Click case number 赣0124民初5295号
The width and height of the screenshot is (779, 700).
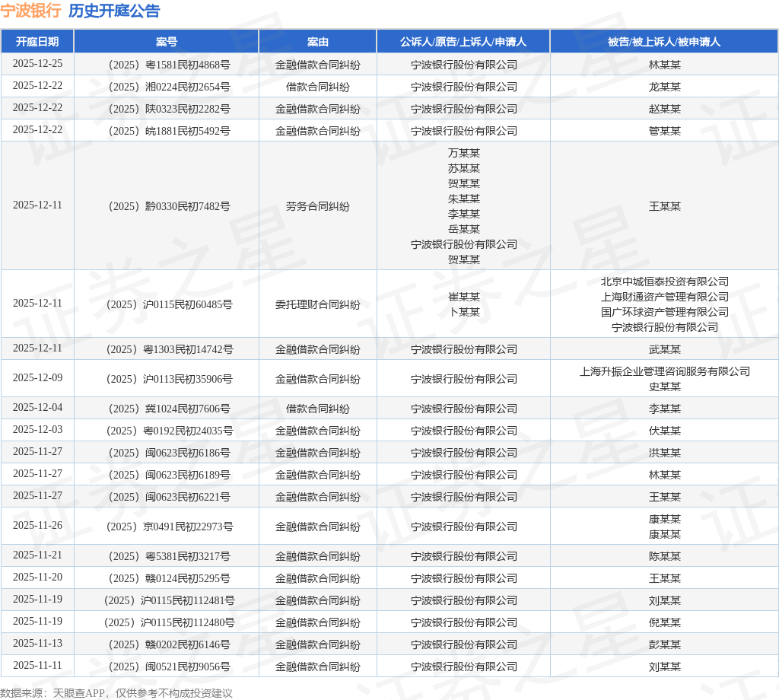click(170, 578)
